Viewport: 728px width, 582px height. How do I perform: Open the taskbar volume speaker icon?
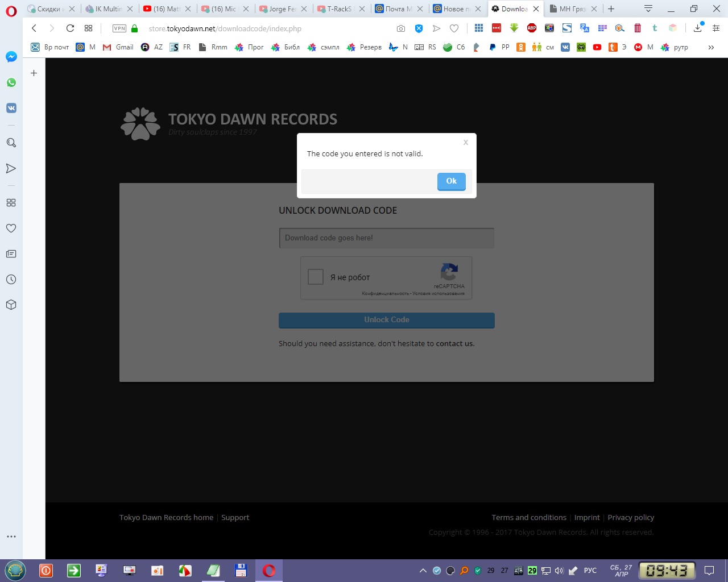[x=559, y=571]
